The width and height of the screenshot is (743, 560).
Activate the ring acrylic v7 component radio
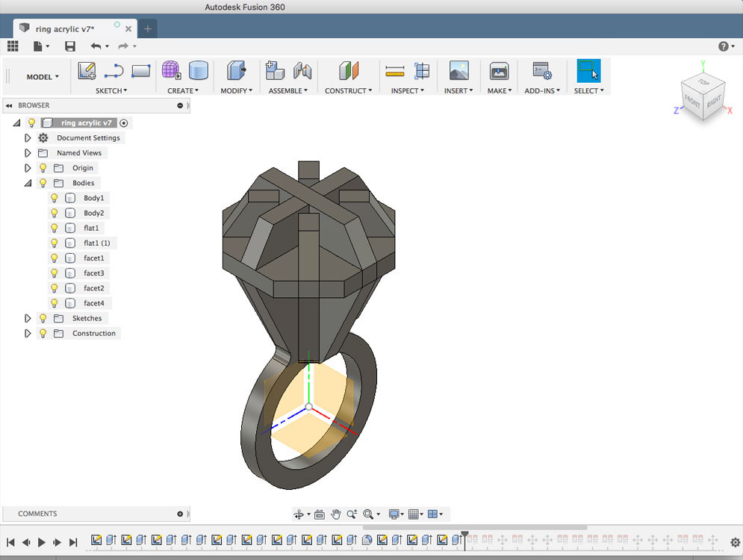point(124,123)
